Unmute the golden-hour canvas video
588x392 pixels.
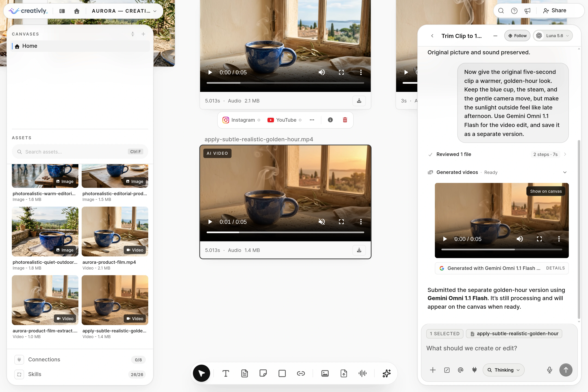[x=321, y=222]
